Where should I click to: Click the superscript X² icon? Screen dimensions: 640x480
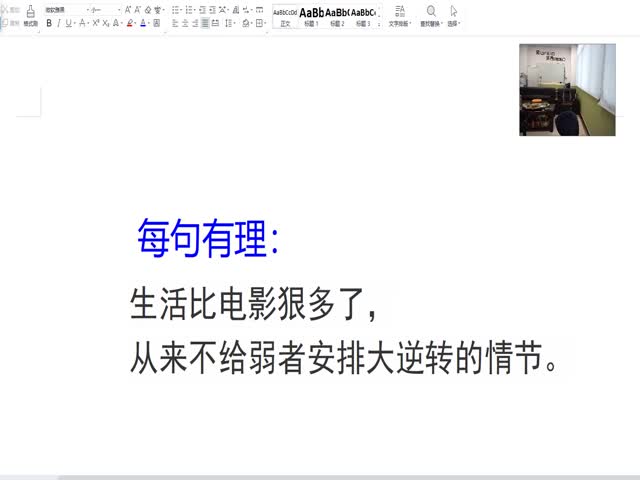[96, 22]
